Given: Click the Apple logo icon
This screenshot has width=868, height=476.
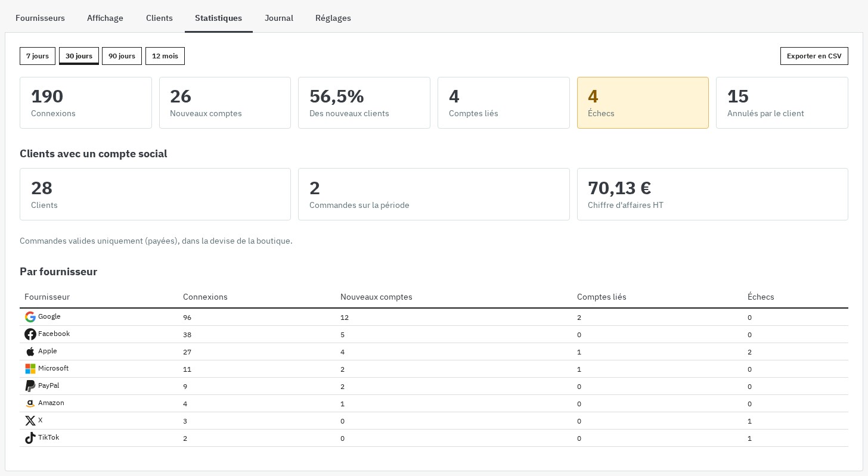Looking at the screenshot, I should tap(30, 351).
